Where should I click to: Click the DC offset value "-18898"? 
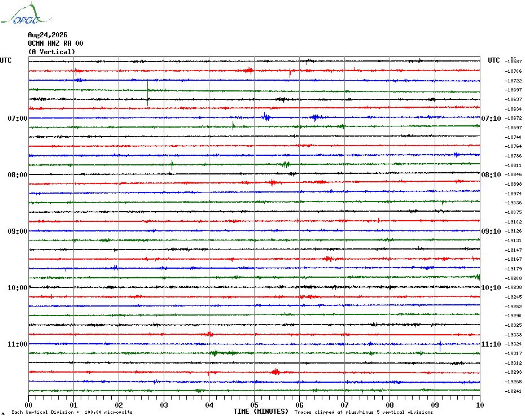pyautogui.click(x=513, y=184)
